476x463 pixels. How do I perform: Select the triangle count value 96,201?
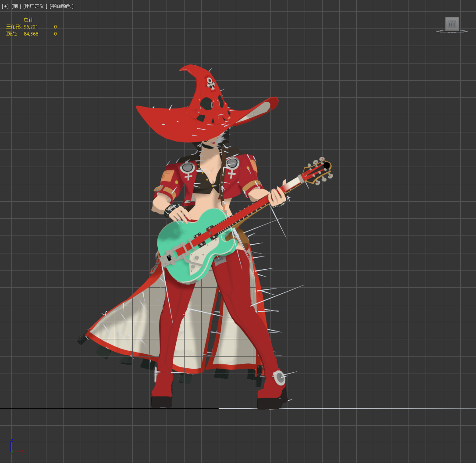click(31, 27)
